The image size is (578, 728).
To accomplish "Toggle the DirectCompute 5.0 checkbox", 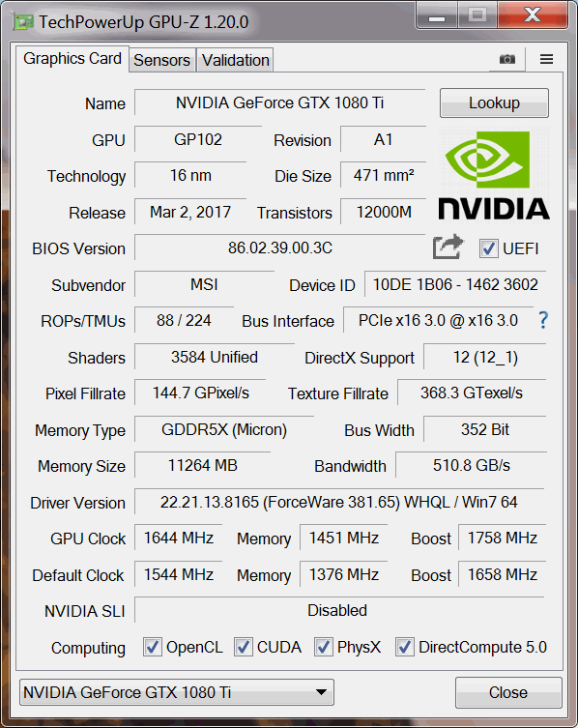I will 404,647.
